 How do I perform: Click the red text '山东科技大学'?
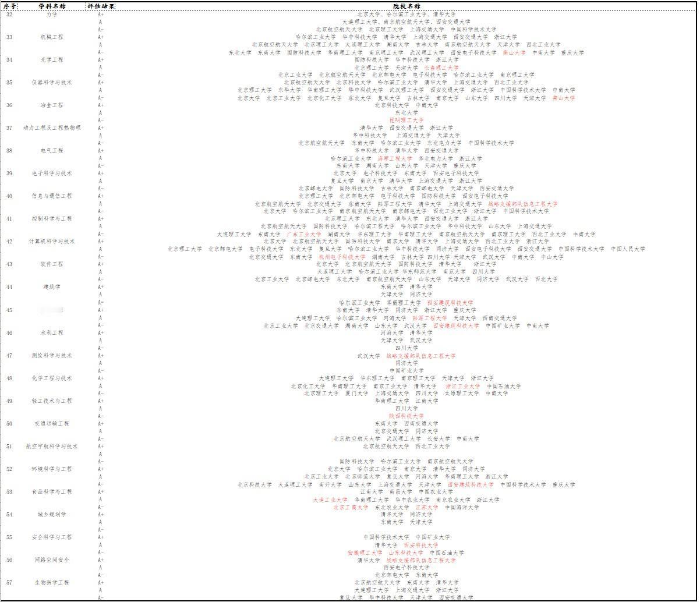tap(406, 553)
